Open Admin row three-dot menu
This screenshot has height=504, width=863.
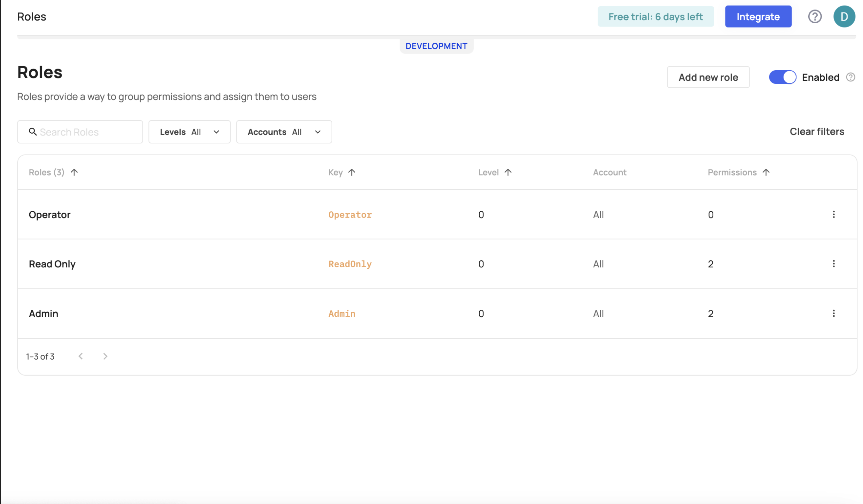[x=833, y=313]
